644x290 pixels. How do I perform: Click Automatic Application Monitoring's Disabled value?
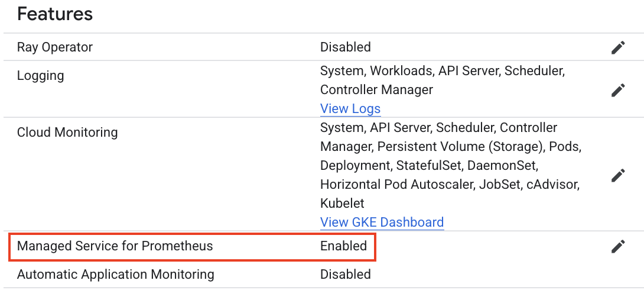click(x=345, y=275)
